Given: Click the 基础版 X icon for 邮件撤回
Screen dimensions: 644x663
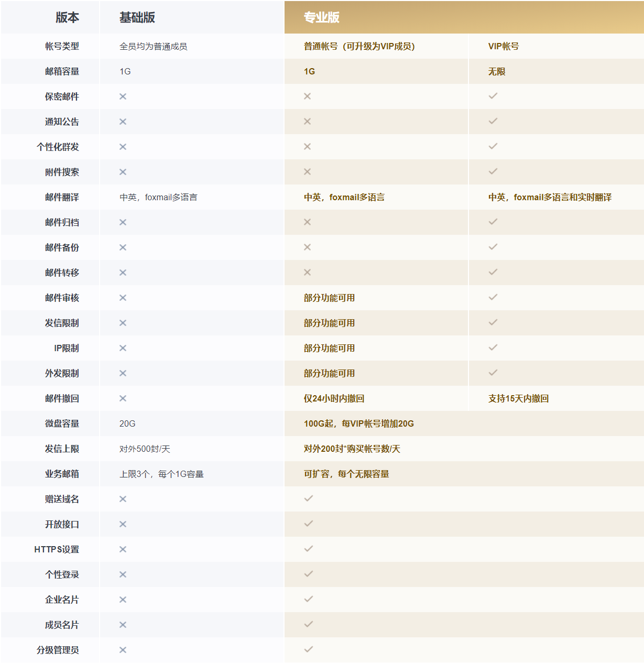Looking at the screenshot, I should click(123, 398).
